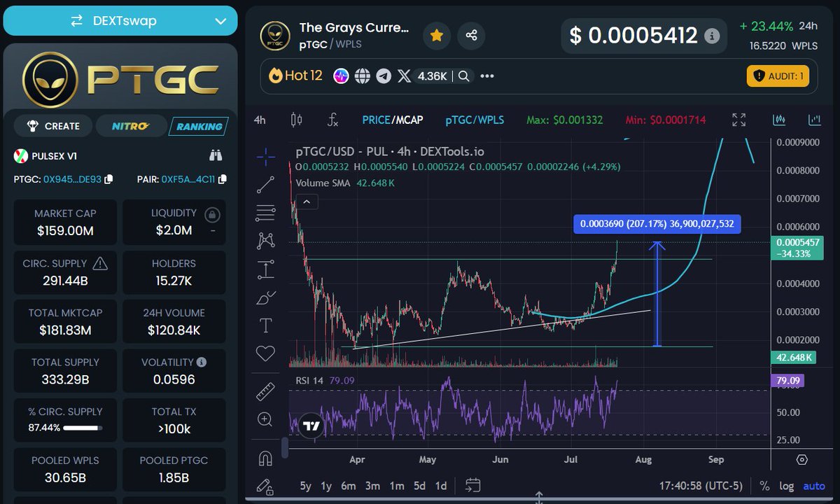Select the 6m range
Image resolution: width=840 pixels, height=504 pixels.
click(x=349, y=486)
